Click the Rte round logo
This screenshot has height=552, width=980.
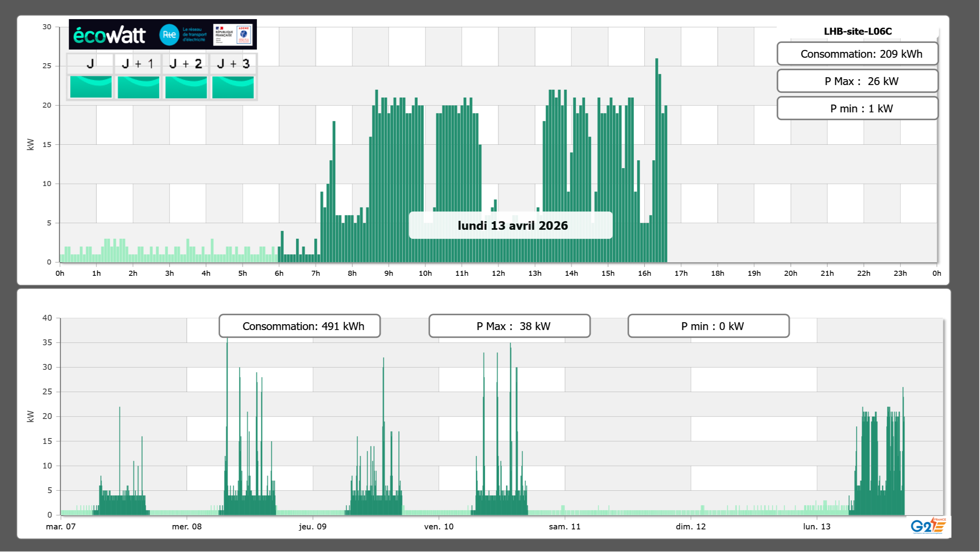[169, 35]
